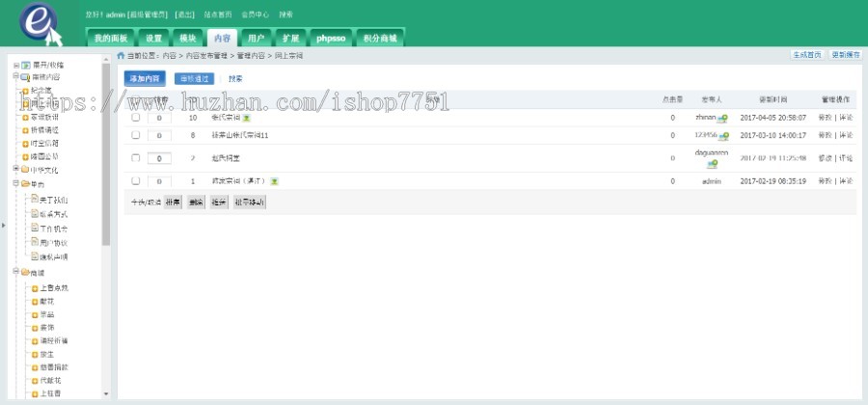Viewport: 868px width, 405px height.
Task: Click sidebar scrollbar up arrow
Action: [x=106, y=58]
